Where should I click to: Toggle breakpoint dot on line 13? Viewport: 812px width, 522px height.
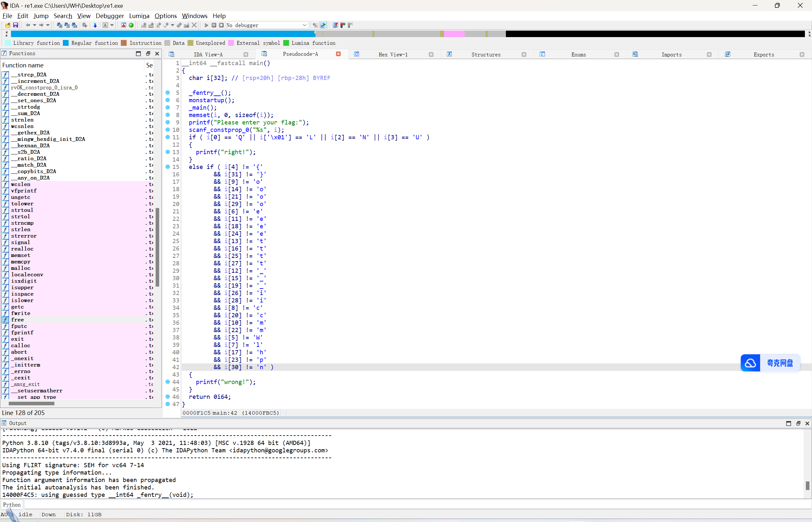point(168,152)
